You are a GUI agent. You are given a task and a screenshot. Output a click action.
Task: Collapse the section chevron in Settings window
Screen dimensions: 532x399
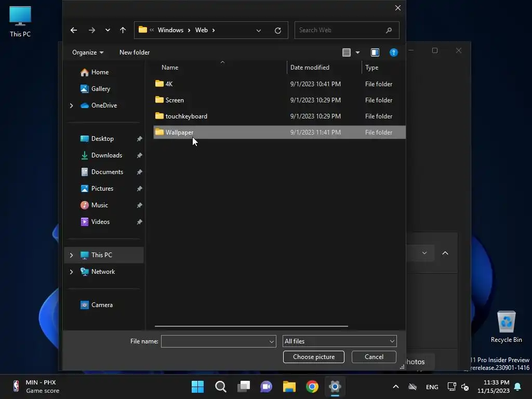coord(445,253)
